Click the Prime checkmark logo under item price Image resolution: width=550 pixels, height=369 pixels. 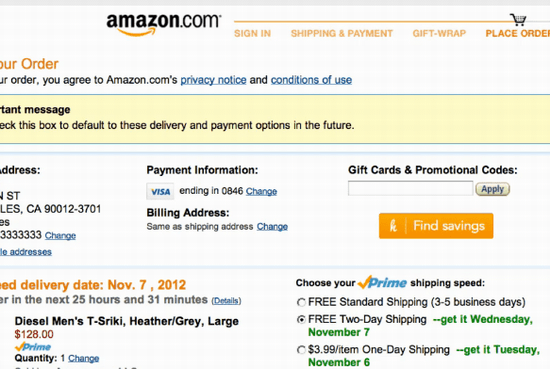tap(33, 347)
